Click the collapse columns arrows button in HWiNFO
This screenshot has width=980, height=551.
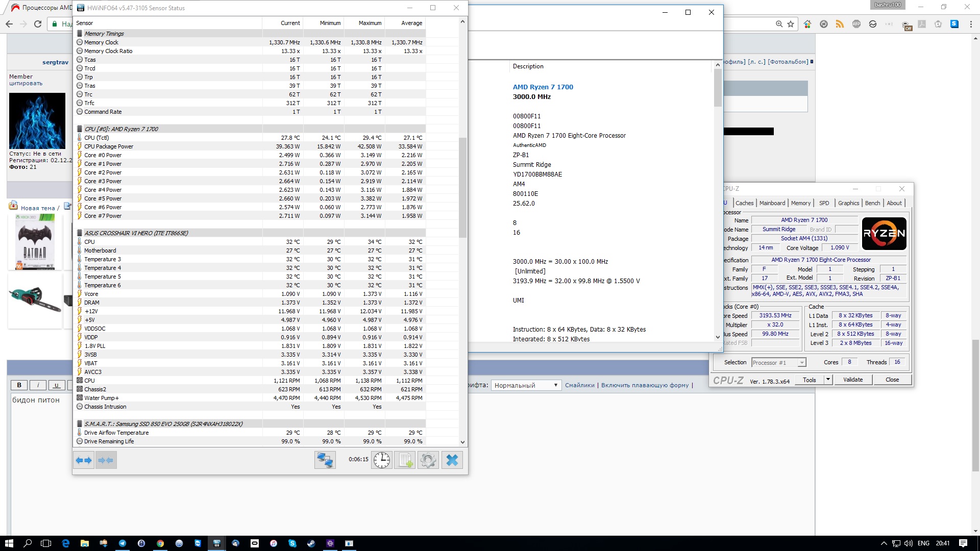106,460
